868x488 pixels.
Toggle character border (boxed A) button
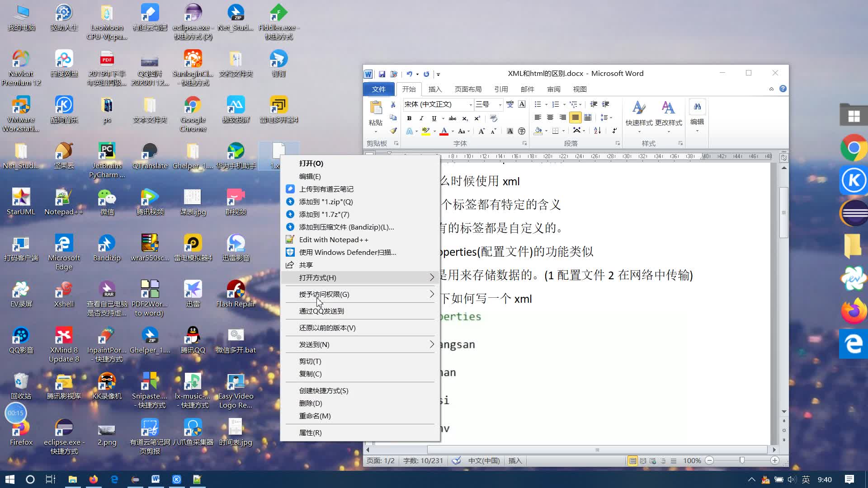[522, 104]
